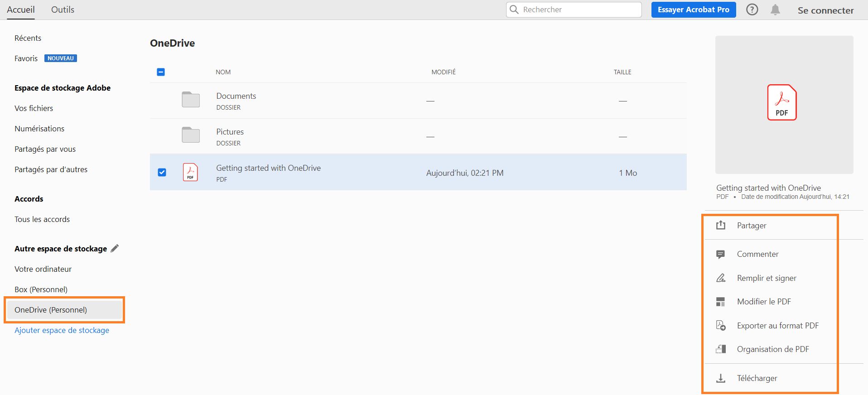868x395 pixels.
Task: Click the Télécharger download arrow icon
Action: pyautogui.click(x=721, y=378)
